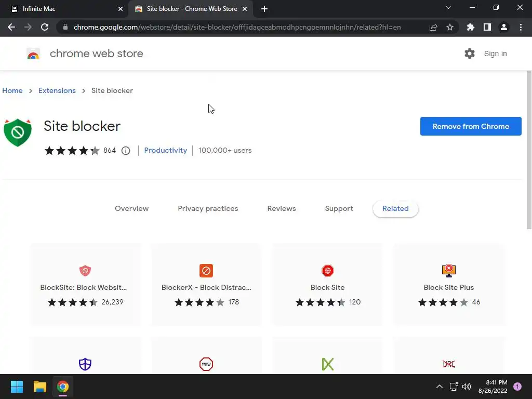
Task: Select the Related tab
Action: click(395, 209)
